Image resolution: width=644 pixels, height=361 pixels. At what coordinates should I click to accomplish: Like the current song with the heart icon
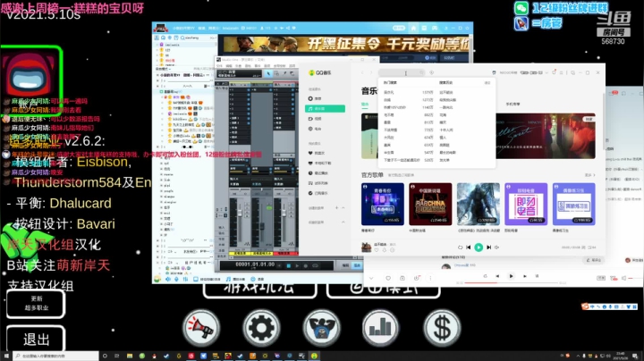pos(377,250)
